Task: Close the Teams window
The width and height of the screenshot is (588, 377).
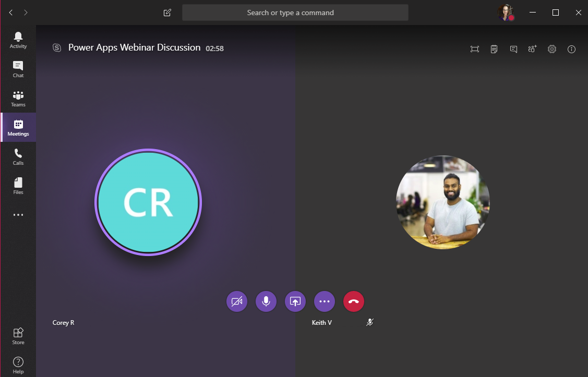Action: point(578,13)
